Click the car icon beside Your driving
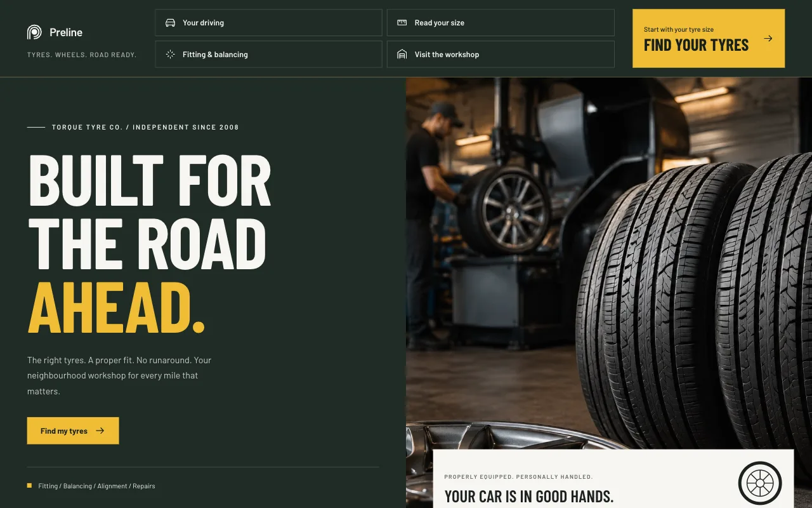The height and width of the screenshot is (508, 812). coord(170,23)
